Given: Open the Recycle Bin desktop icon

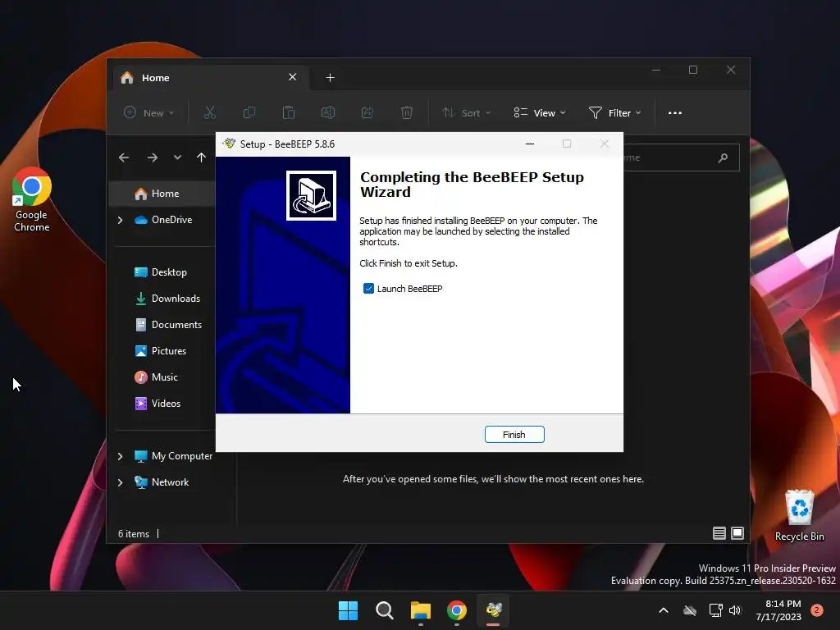Looking at the screenshot, I should click(799, 516).
